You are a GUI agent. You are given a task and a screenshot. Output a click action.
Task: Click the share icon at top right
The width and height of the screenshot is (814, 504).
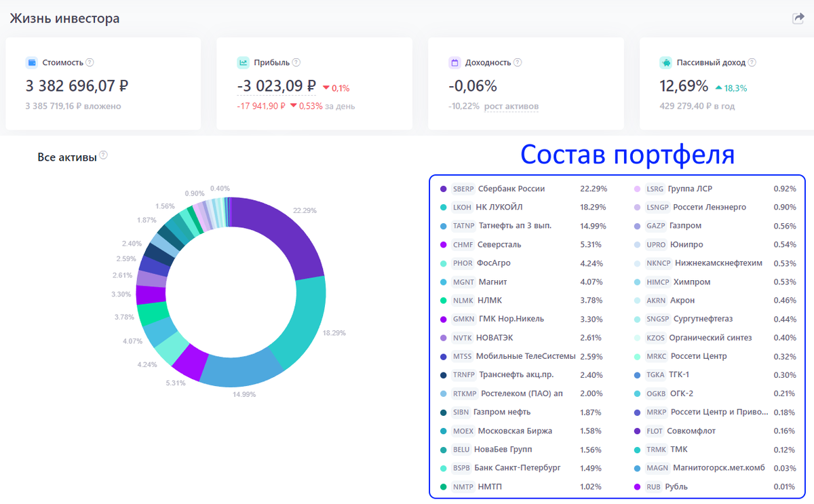[798, 18]
